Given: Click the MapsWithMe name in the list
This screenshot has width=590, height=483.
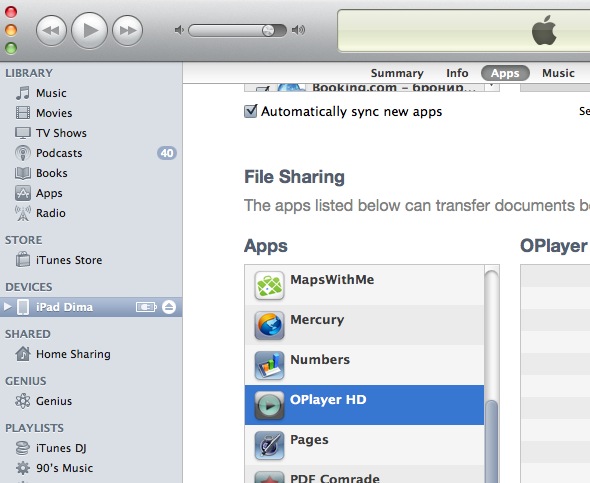Looking at the screenshot, I should (x=332, y=279).
